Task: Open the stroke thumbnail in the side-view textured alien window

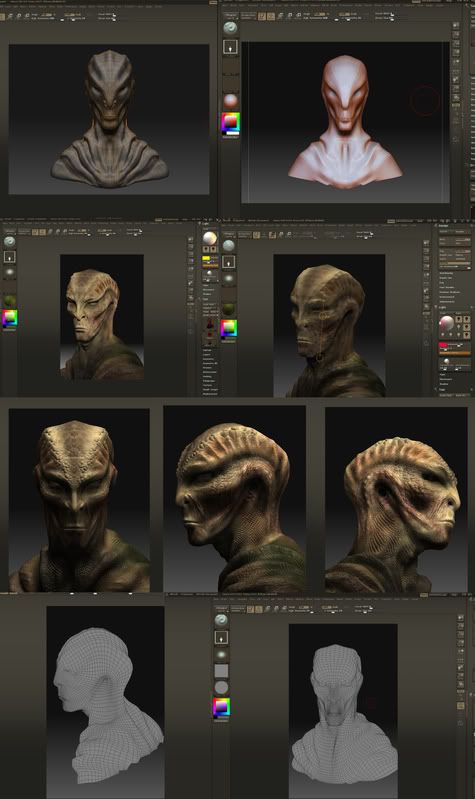Action: click(x=229, y=262)
